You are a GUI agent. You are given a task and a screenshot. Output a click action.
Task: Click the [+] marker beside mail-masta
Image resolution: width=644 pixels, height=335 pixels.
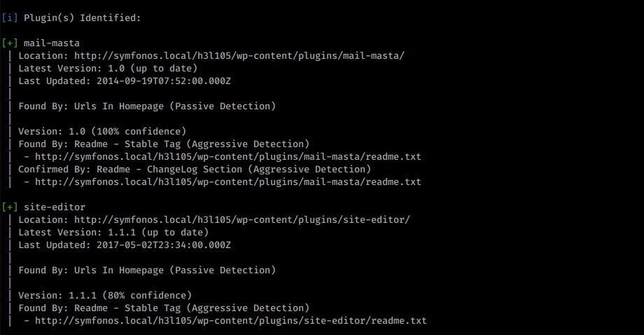10,43
